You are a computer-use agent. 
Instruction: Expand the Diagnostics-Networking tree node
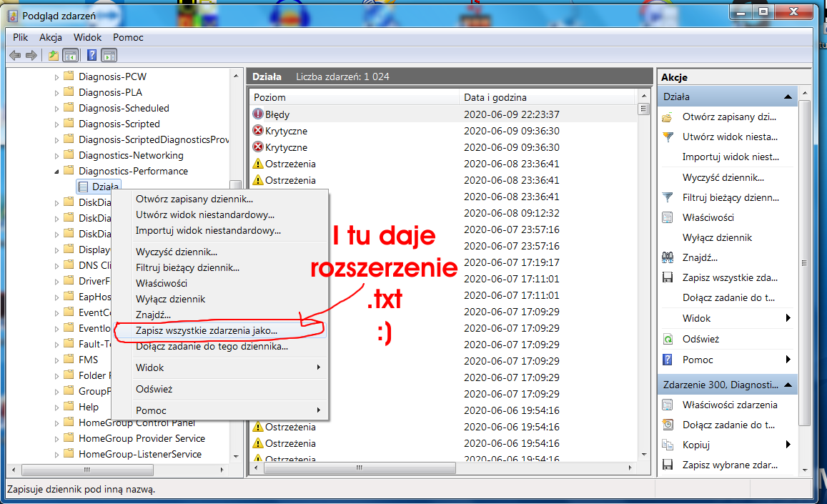click(x=57, y=156)
